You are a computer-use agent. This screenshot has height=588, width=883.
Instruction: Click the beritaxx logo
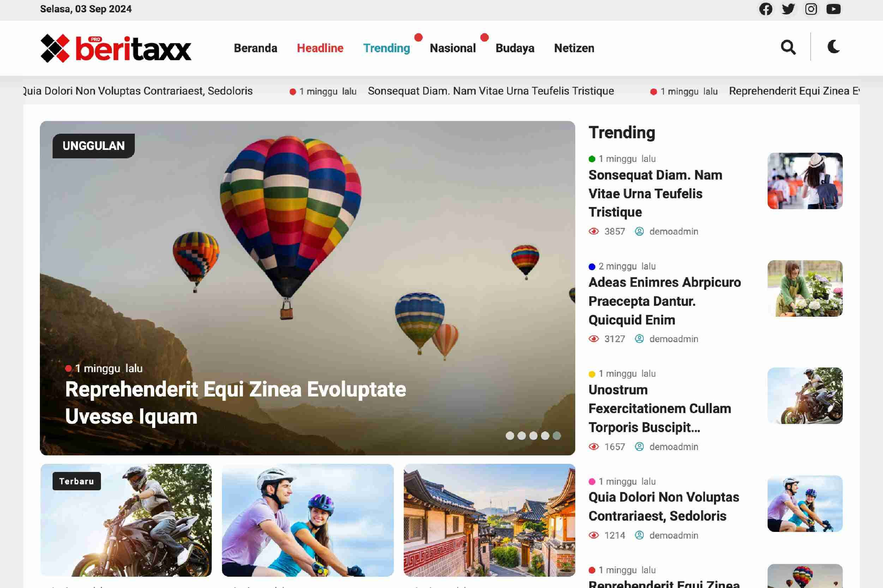pyautogui.click(x=116, y=48)
